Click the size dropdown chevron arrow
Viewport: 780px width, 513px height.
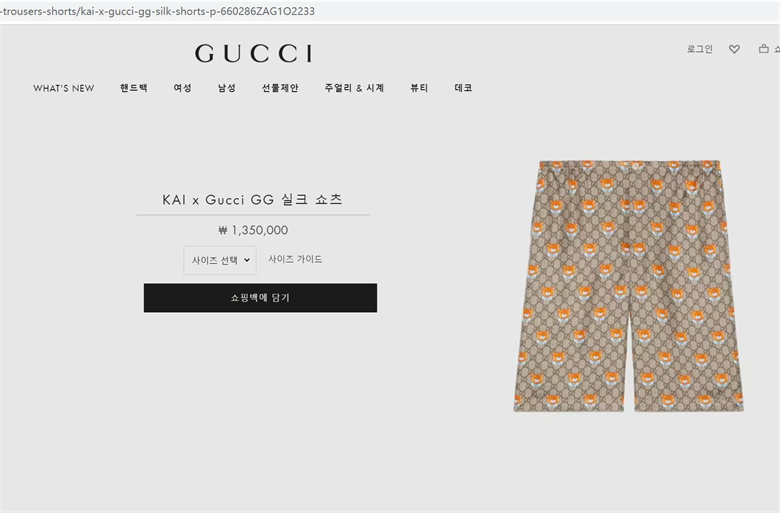(x=247, y=260)
